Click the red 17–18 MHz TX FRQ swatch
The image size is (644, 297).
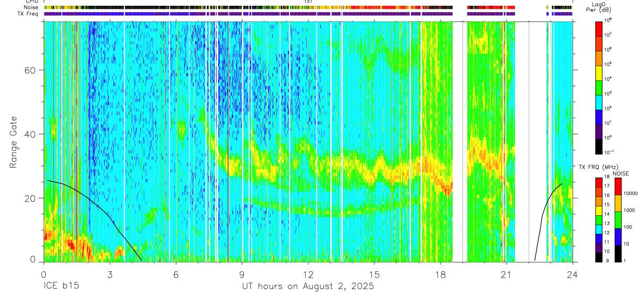(599, 182)
